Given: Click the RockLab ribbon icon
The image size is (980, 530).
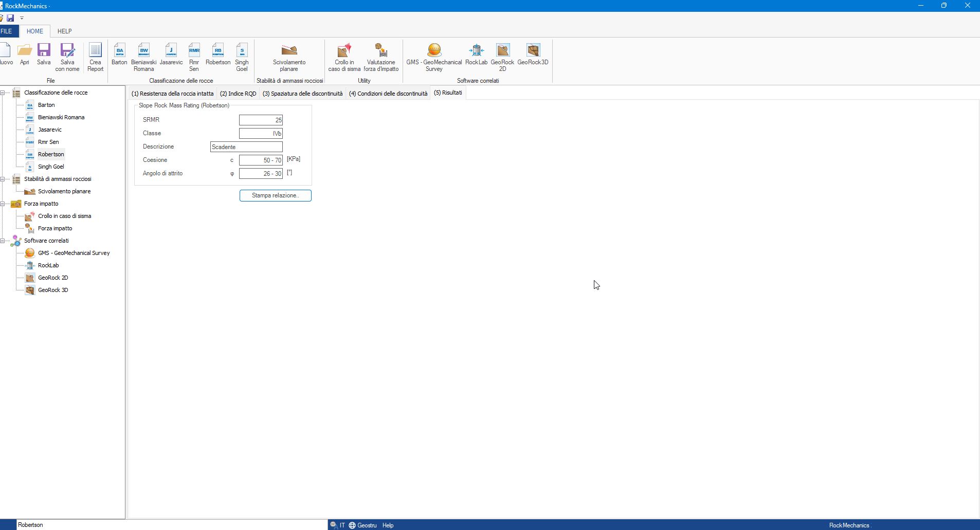Looking at the screenshot, I should click(x=476, y=54).
